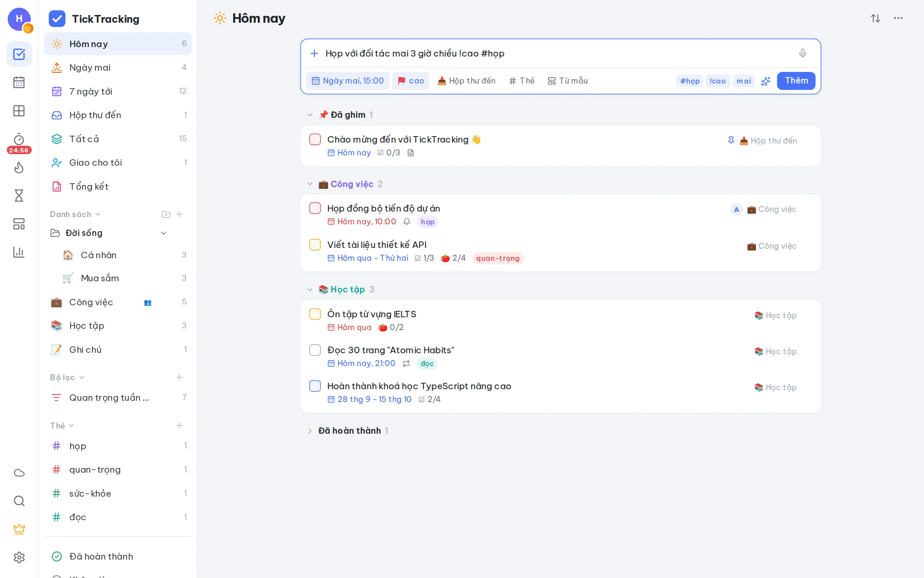
Task: Click the Từ mẫu template button
Action: [x=568, y=81]
